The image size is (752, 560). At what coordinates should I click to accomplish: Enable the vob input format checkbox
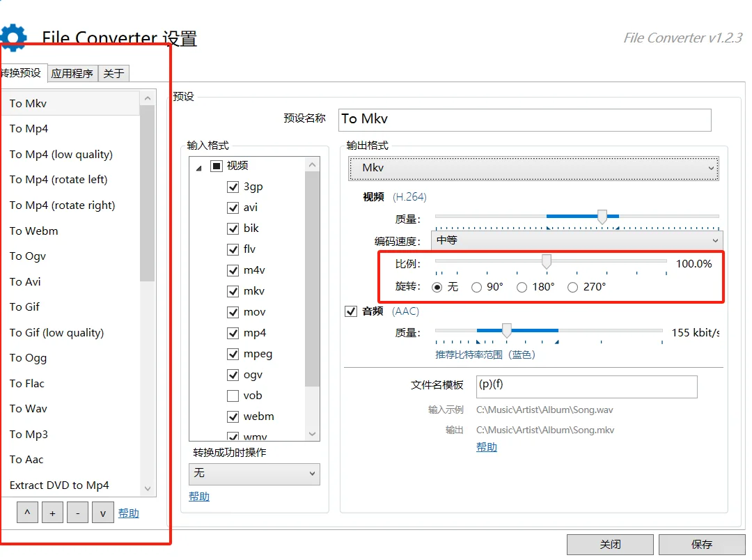pos(233,396)
